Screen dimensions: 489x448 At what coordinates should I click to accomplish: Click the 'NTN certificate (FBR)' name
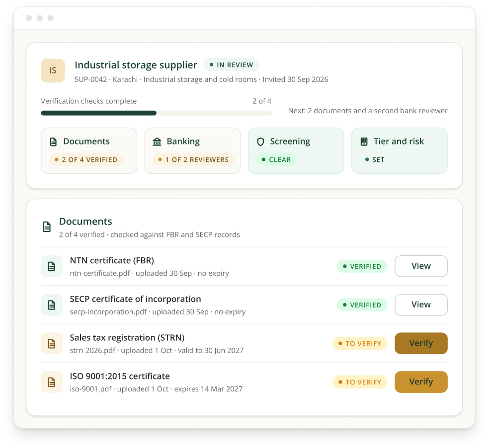[112, 261]
